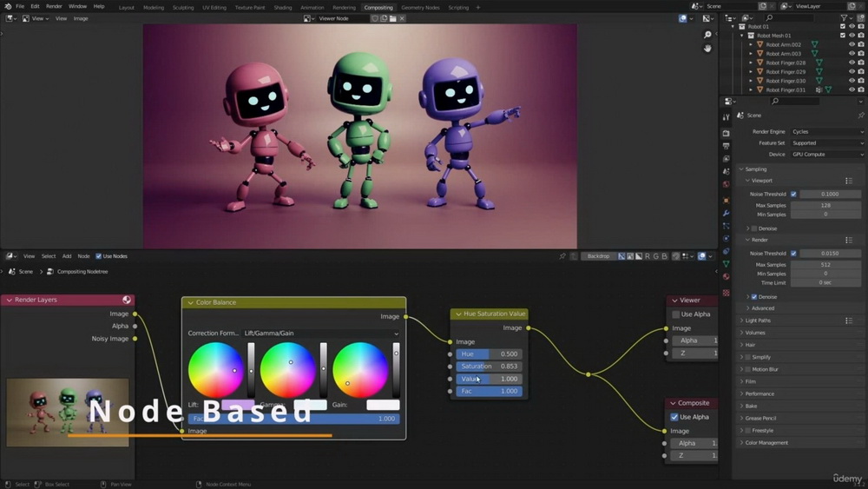The image size is (868, 489).
Task: Open Device dropdown showing GPU Compute
Action: pyautogui.click(x=827, y=155)
